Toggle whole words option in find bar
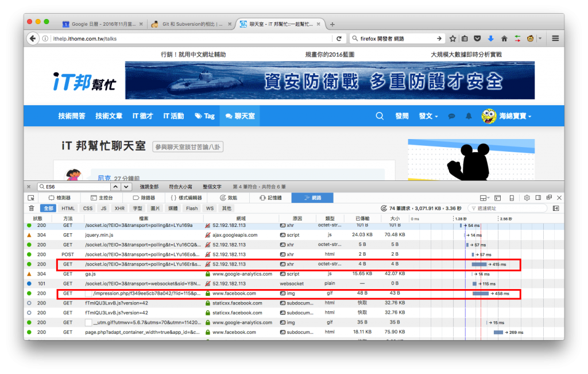 point(212,187)
